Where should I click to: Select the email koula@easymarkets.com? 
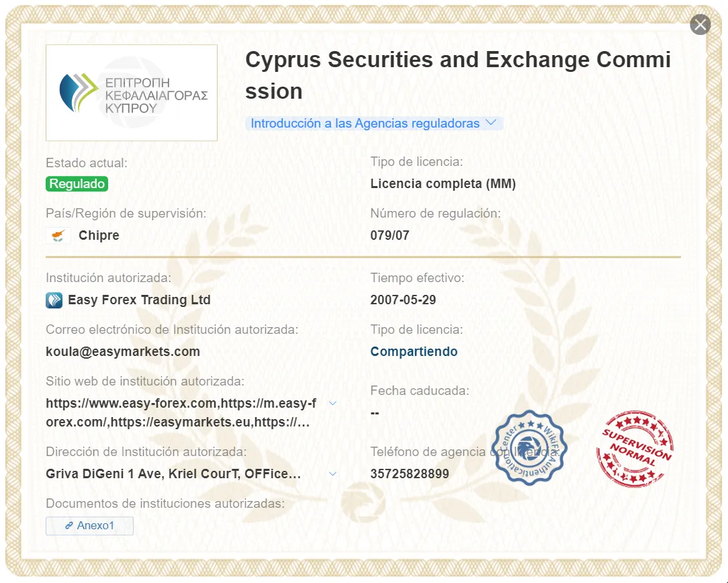point(123,351)
